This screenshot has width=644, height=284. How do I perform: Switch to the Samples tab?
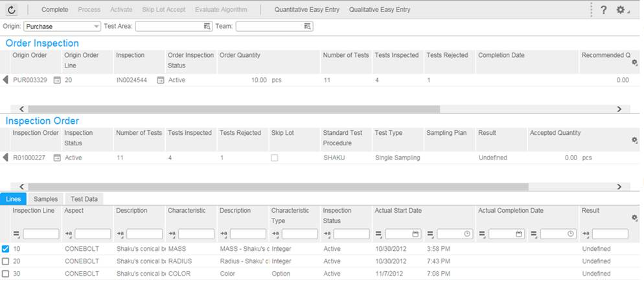click(45, 199)
